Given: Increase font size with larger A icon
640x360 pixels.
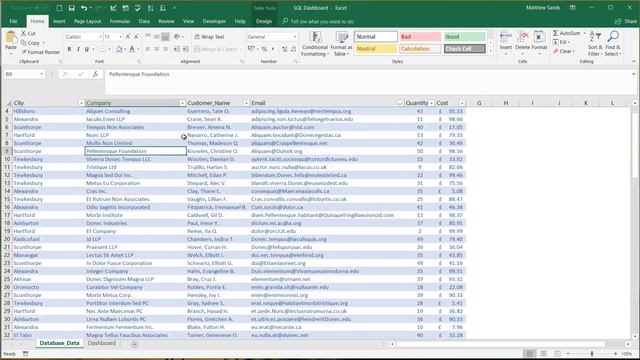Looking at the screenshot, I should point(128,37).
